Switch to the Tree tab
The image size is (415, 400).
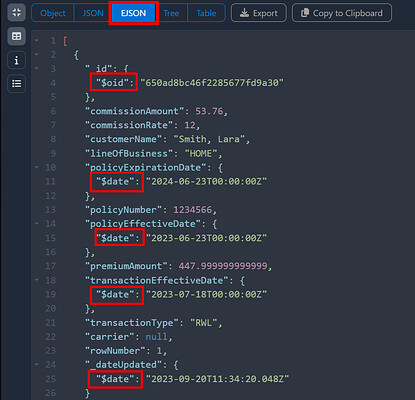coord(171,13)
